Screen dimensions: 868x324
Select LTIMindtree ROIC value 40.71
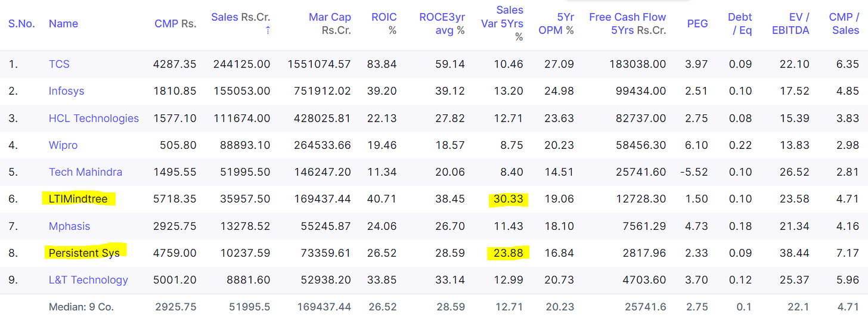pyautogui.click(x=382, y=199)
